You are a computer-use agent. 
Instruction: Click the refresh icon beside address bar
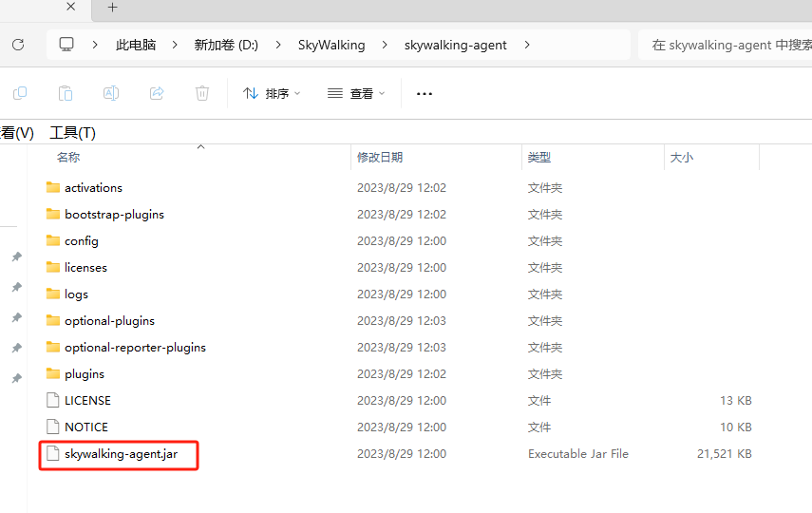coord(18,45)
